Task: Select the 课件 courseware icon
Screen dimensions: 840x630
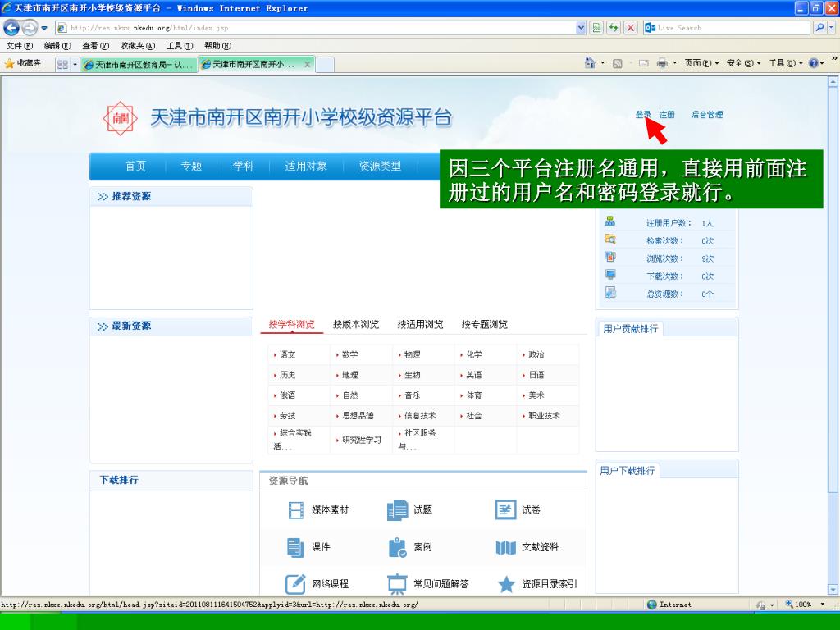Action: [x=296, y=547]
